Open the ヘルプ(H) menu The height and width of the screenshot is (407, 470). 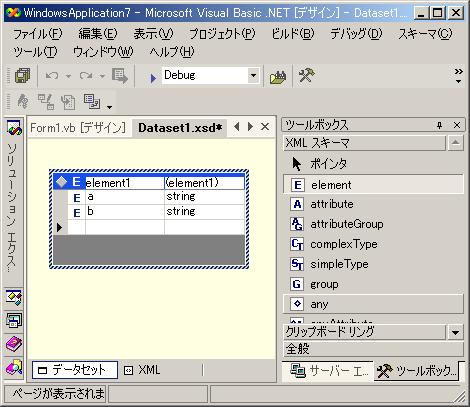(x=172, y=52)
